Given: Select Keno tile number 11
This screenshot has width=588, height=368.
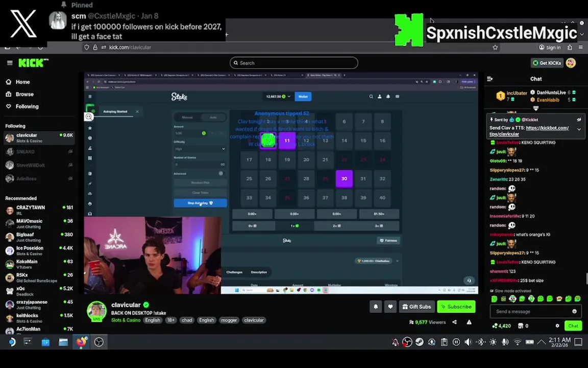Looking at the screenshot, I should [x=287, y=141].
